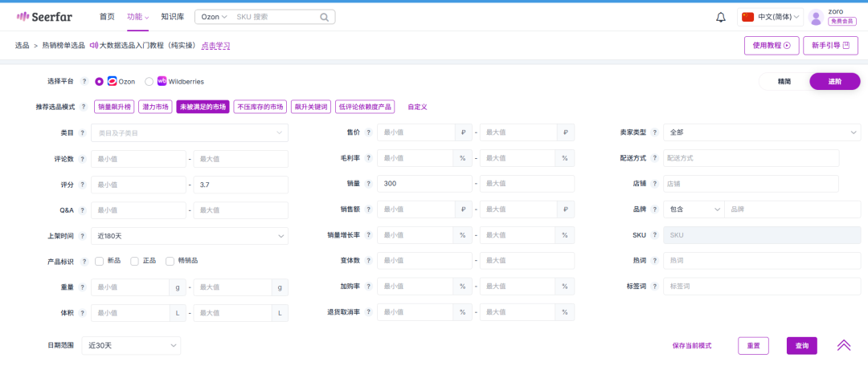This screenshot has height=366, width=868.
Task: Click help icon next to 毛利率
Action: (x=368, y=159)
